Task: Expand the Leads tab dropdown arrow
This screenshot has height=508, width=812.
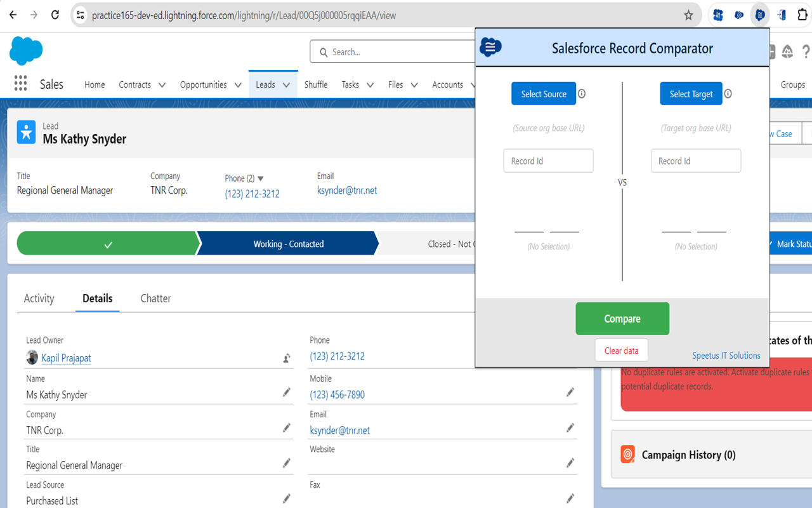Action: tap(286, 84)
